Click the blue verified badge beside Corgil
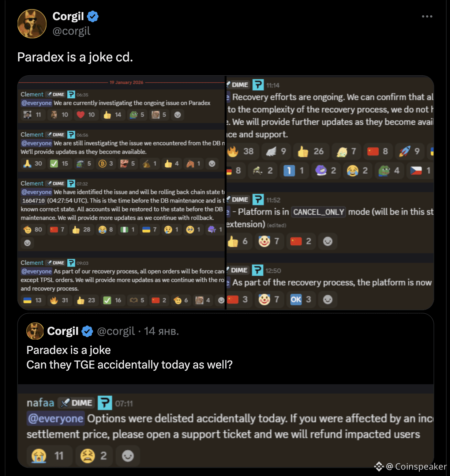 click(x=93, y=16)
